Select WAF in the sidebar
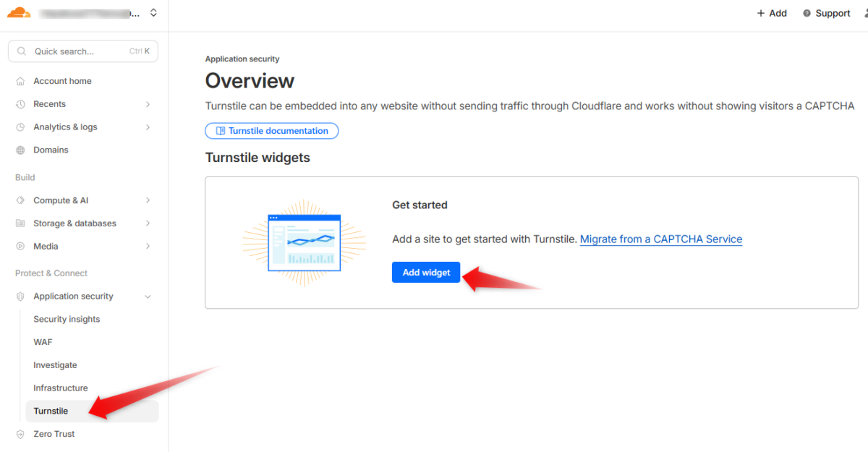The width and height of the screenshot is (868, 452). click(x=43, y=341)
